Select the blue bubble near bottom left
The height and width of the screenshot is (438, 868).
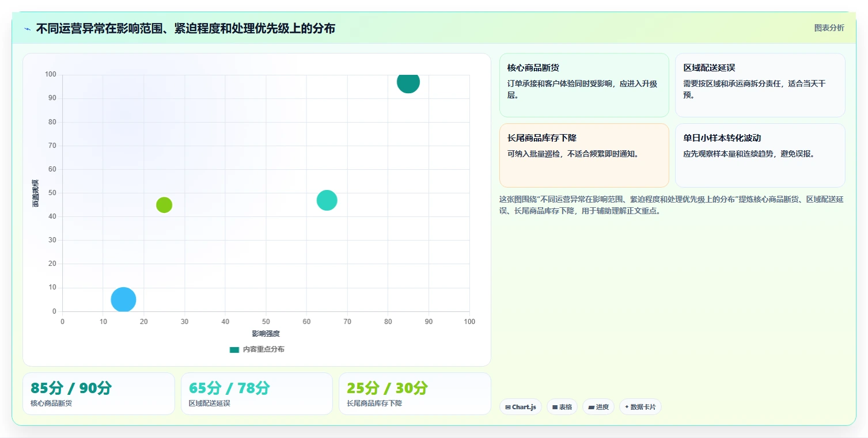123,299
